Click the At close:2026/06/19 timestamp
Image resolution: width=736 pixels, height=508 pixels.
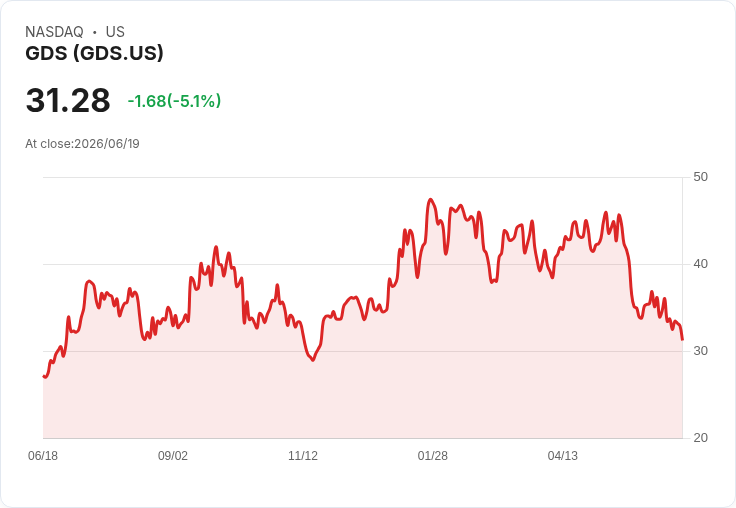(82, 144)
